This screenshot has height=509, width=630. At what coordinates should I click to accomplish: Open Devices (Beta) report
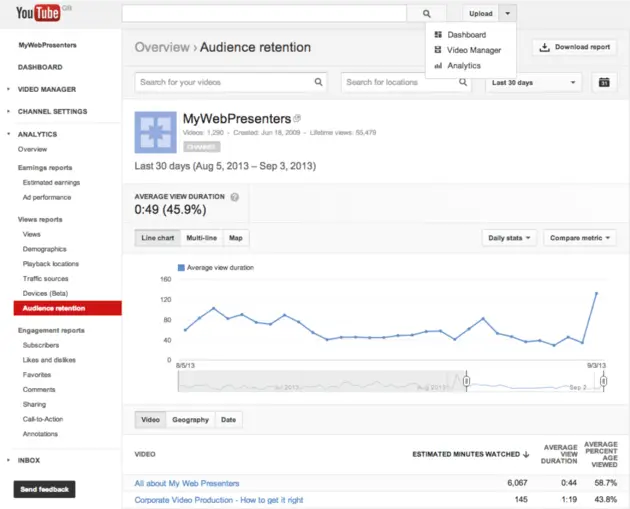tap(45, 294)
